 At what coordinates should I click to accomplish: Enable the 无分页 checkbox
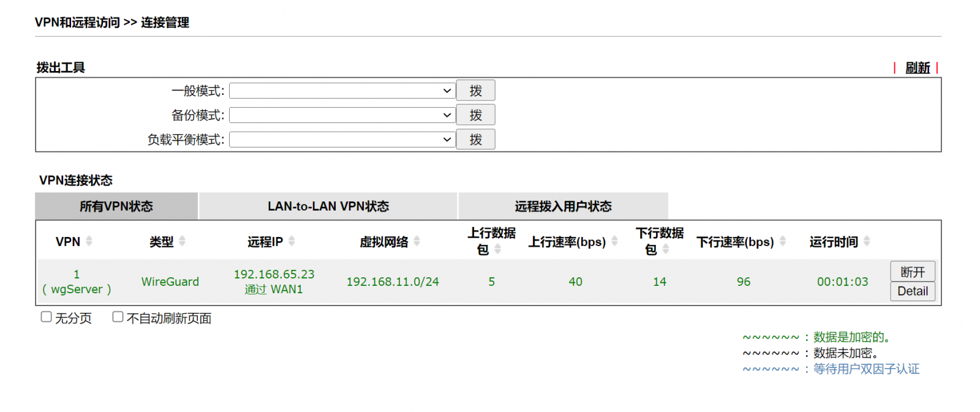point(46,317)
